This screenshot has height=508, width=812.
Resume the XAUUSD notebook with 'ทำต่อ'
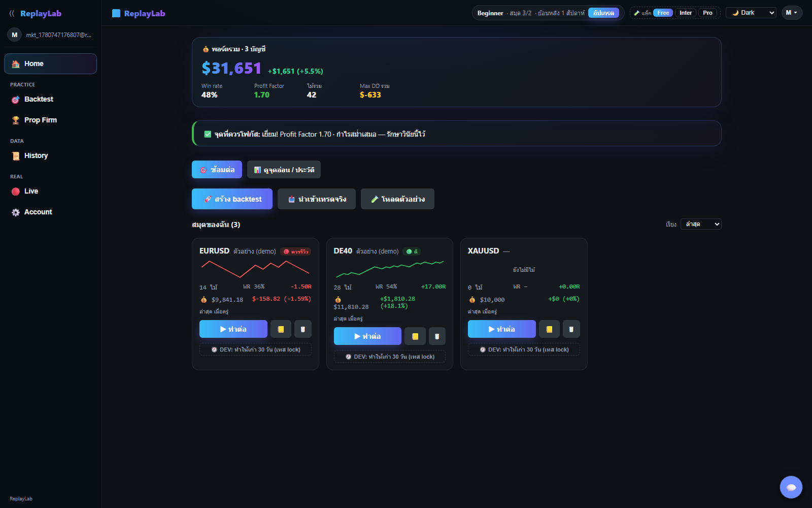tap(502, 329)
